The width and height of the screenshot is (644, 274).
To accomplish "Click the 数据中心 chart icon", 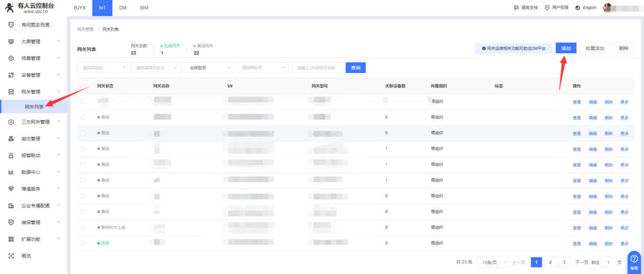I will pos(11,172).
